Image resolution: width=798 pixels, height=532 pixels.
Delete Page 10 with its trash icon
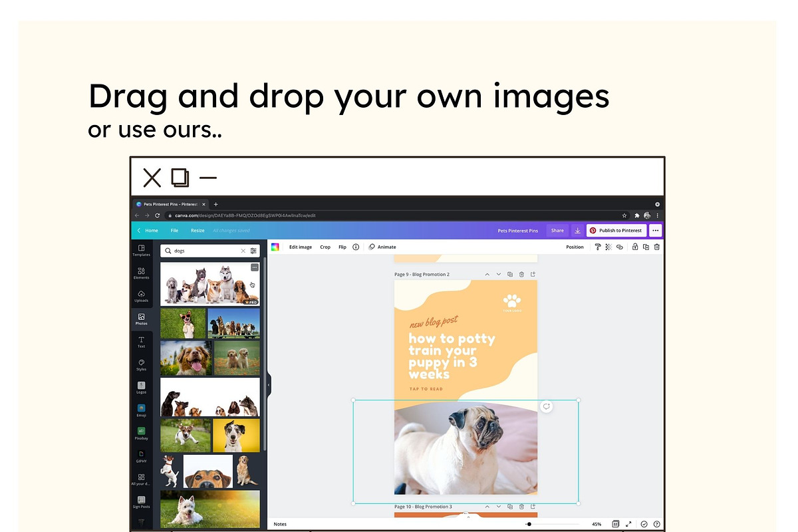521,507
